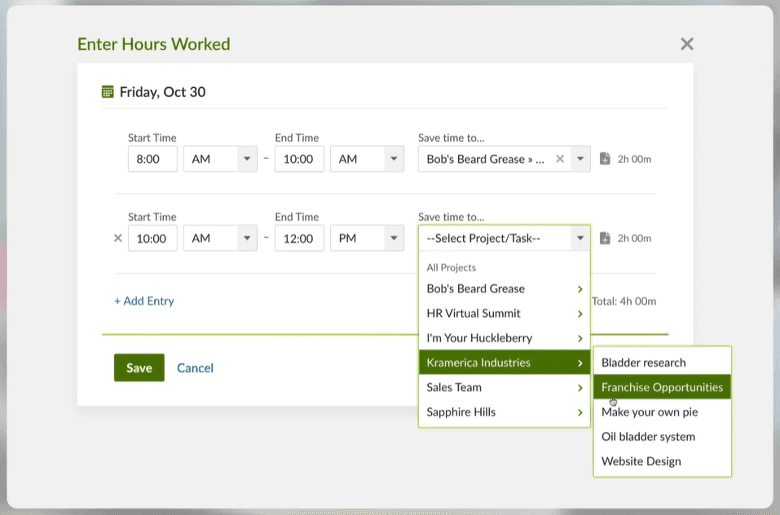780x515 pixels.
Task: Close the Enter Hours Worked dialog
Action: tap(686, 44)
